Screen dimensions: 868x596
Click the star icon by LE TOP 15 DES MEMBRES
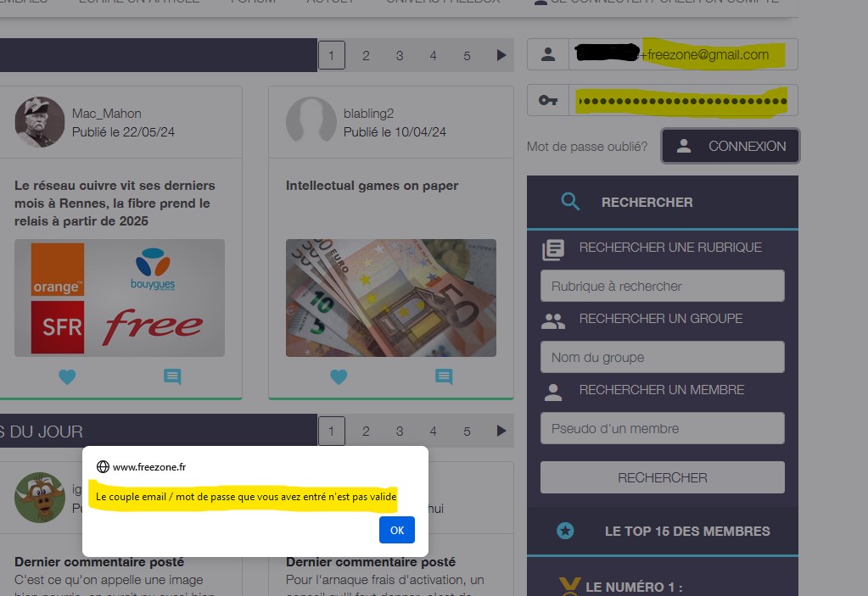(x=564, y=531)
